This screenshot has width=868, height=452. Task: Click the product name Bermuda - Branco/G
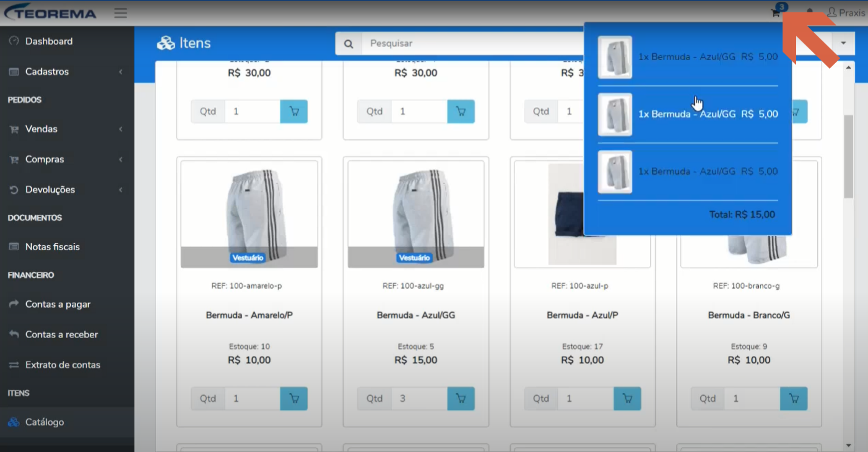pos(749,315)
